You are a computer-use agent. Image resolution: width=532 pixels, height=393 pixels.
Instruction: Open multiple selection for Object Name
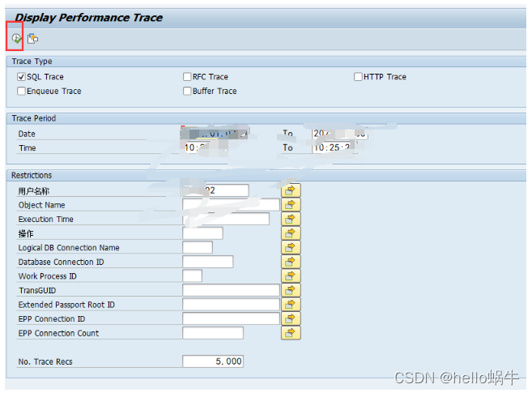[291, 205]
